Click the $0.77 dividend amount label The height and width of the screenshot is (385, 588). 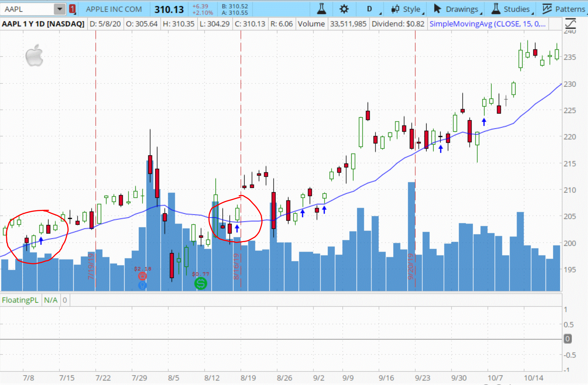[x=201, y=274]
